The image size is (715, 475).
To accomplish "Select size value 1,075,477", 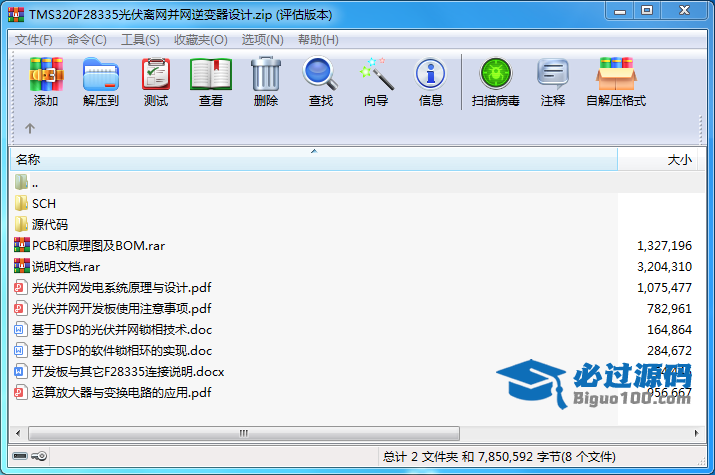I will point(664,288).
